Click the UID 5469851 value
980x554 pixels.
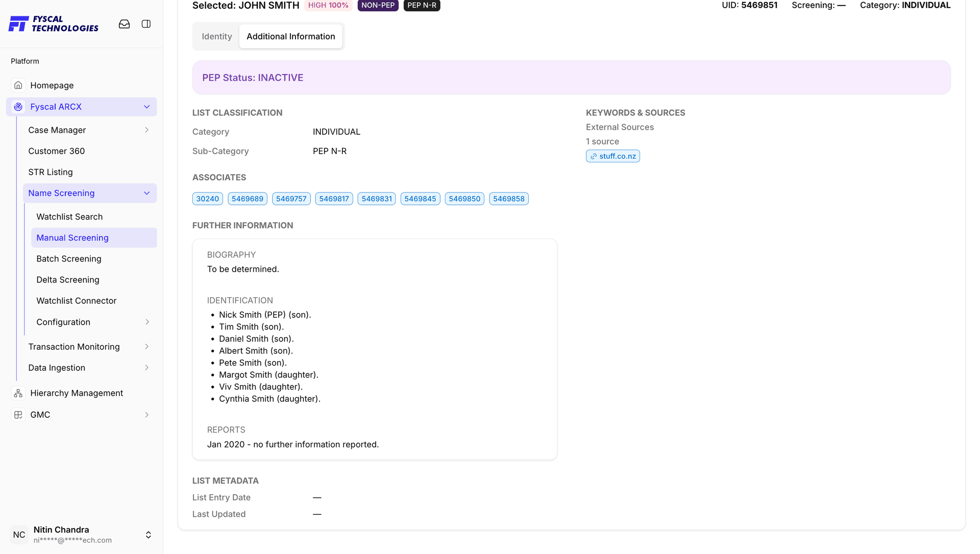(759, 5)
